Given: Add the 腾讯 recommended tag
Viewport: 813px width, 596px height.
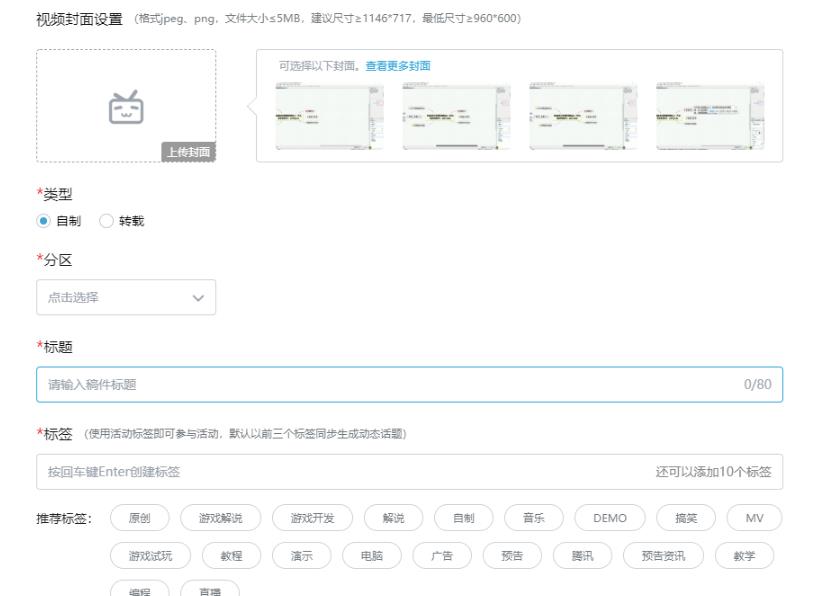Looking at the screenshot, I should [584, 555].
